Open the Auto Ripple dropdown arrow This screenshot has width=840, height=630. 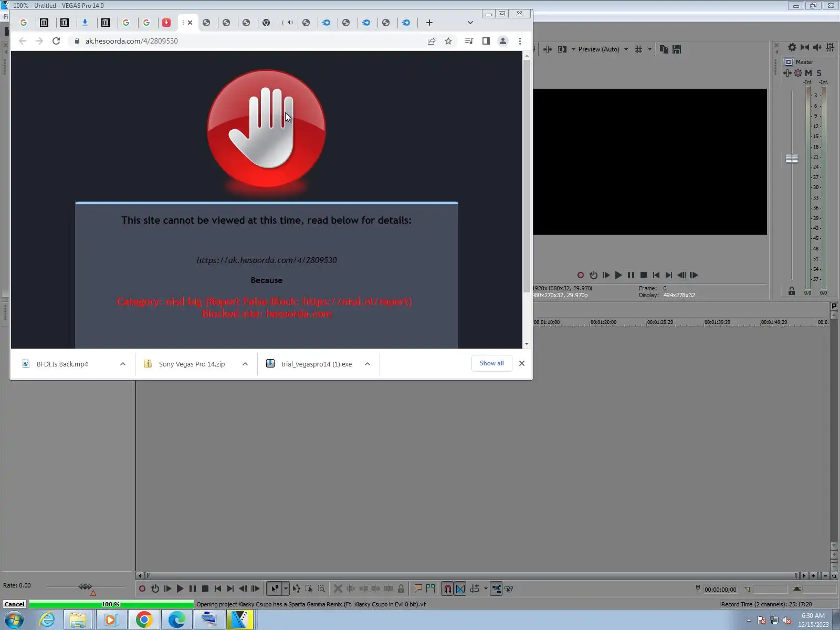point(486,589)
